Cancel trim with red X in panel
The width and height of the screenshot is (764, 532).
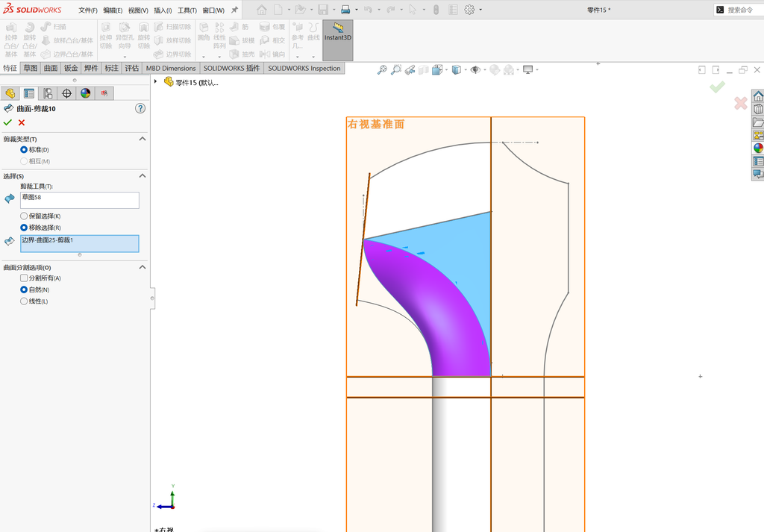click(22, 123)
